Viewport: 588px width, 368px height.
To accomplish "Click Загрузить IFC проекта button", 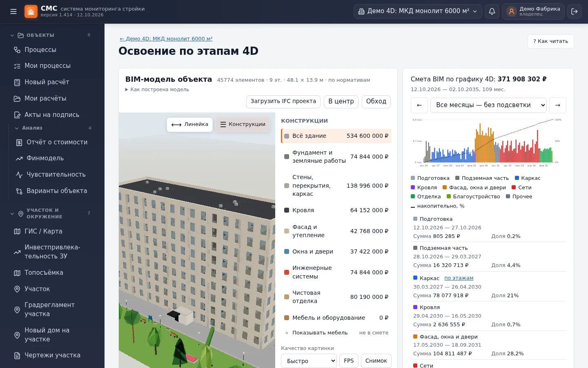I will point(283,101).
